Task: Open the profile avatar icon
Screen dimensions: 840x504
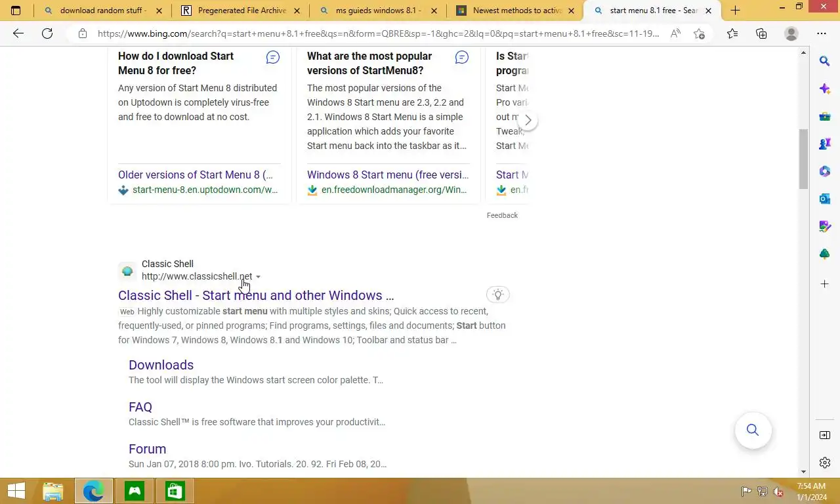Action: pos(791,33)
